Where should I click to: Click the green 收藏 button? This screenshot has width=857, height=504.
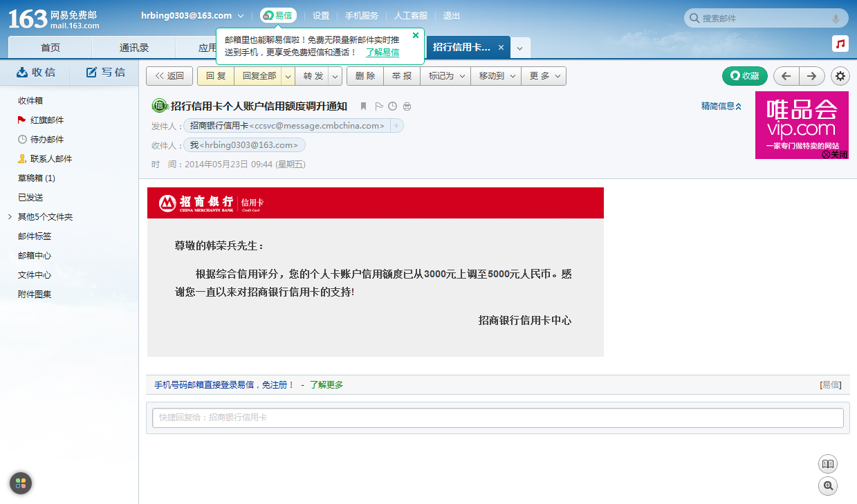pos(745,76)
